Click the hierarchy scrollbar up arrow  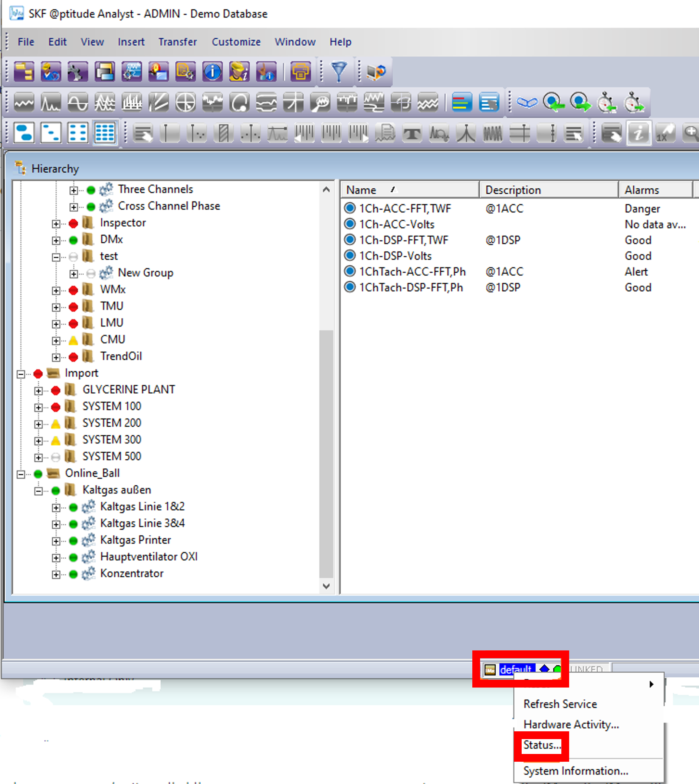pyautogui.click(x=326, y=189)
